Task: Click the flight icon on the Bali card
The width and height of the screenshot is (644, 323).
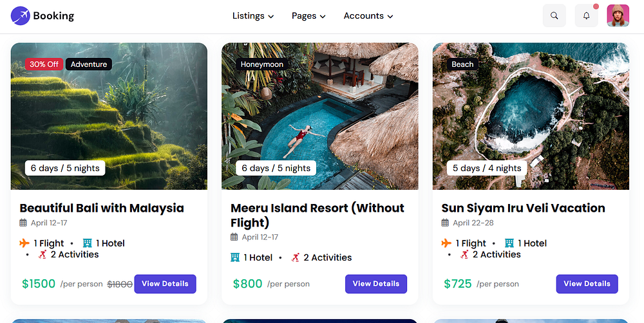Action: click(24, 243)
